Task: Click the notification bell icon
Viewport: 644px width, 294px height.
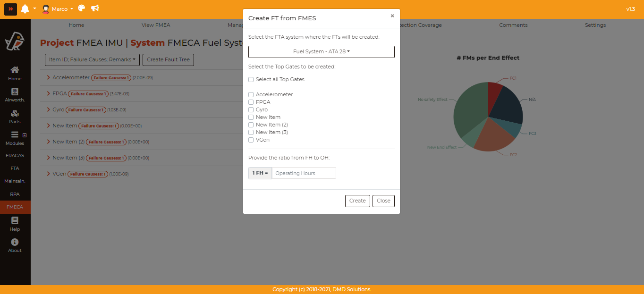Action: (25, 9)
